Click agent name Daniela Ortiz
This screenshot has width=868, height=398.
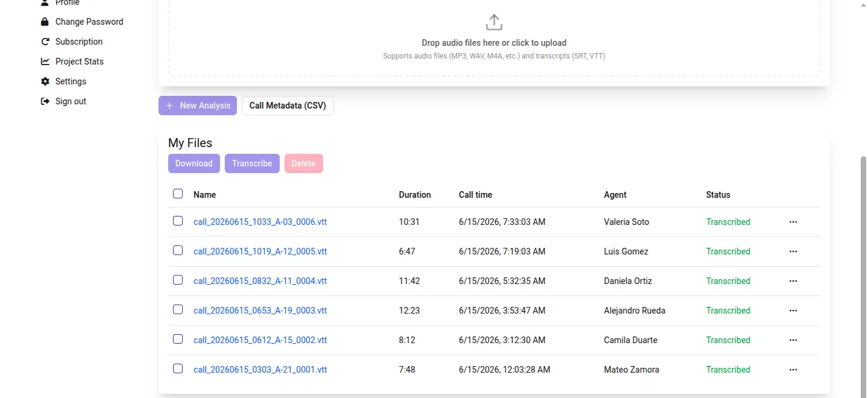click(628, 281)
